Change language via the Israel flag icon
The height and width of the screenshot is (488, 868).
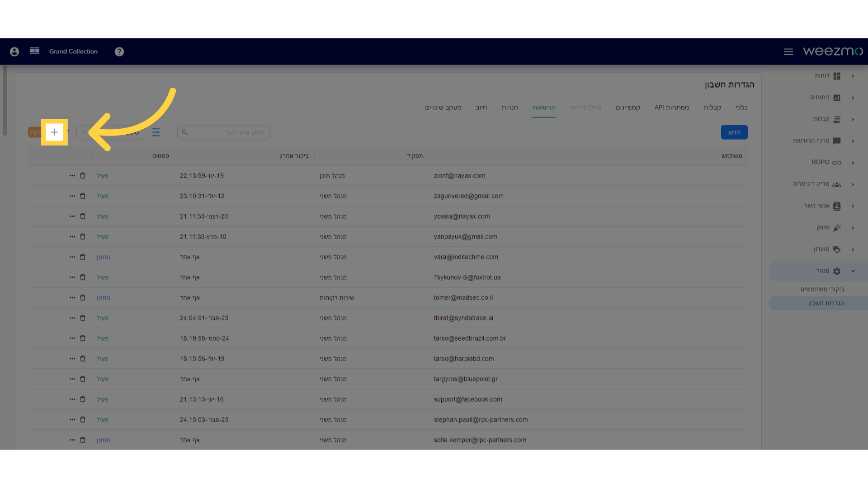pos(34,51)
